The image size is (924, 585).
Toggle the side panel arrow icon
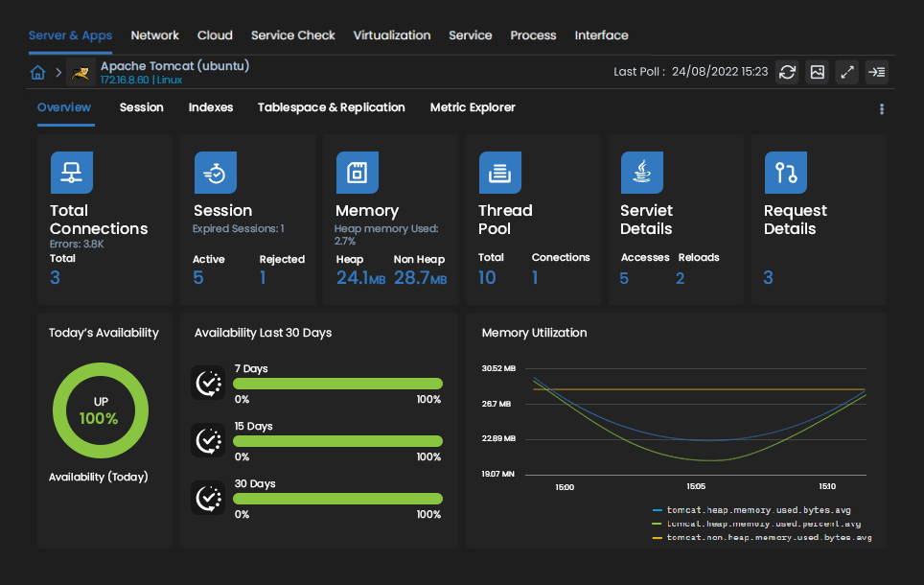pos(877,72)
